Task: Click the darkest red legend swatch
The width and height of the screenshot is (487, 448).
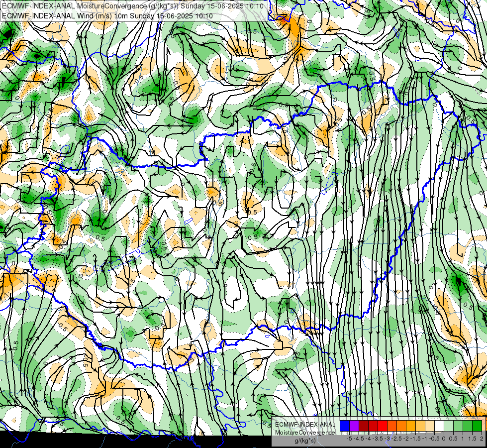Action: [x=364, y=426]
